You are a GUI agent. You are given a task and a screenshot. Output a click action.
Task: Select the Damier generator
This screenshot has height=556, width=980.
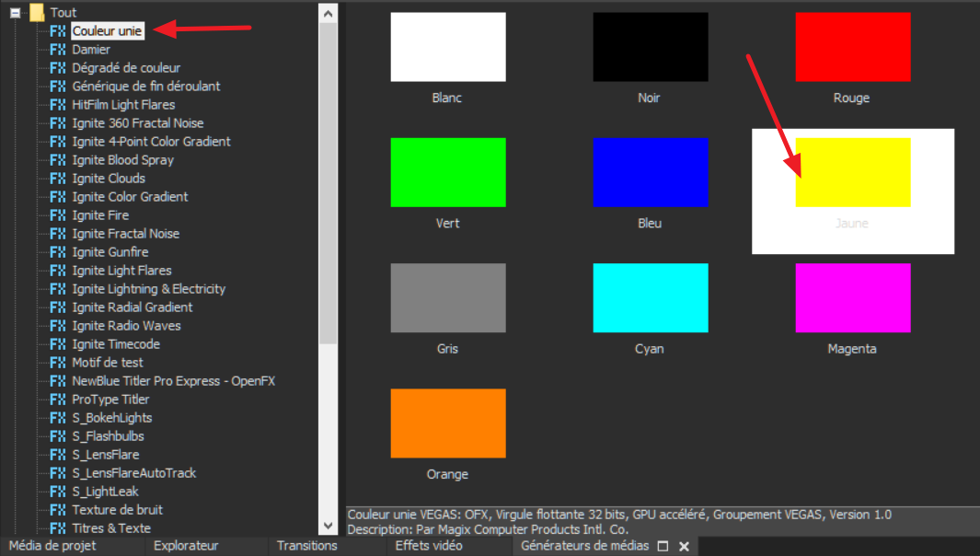click(91, 50)
